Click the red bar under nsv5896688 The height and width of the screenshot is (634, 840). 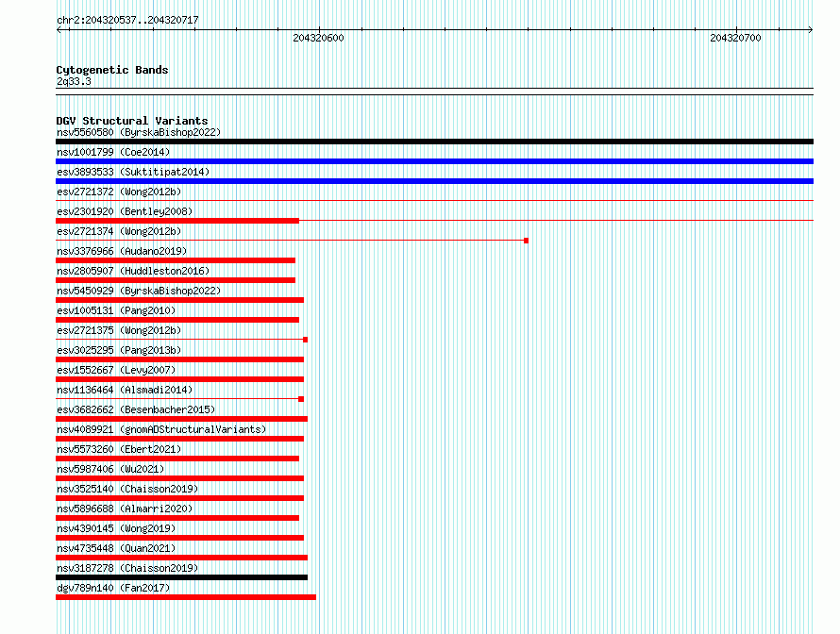click(x=177, y=518)
